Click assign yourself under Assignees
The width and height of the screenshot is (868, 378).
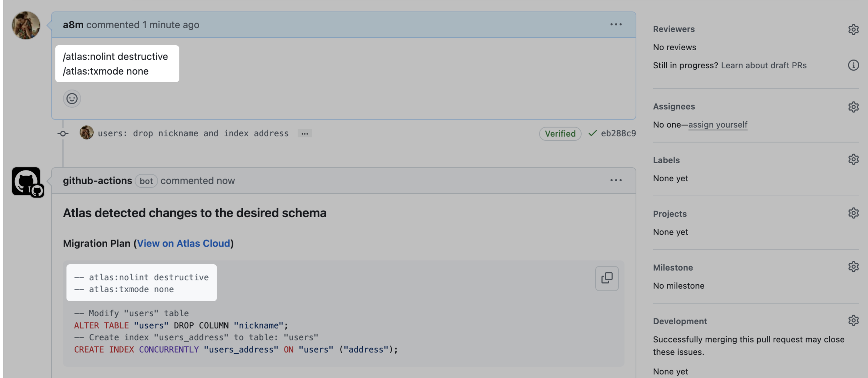click(x=718, y=125)
